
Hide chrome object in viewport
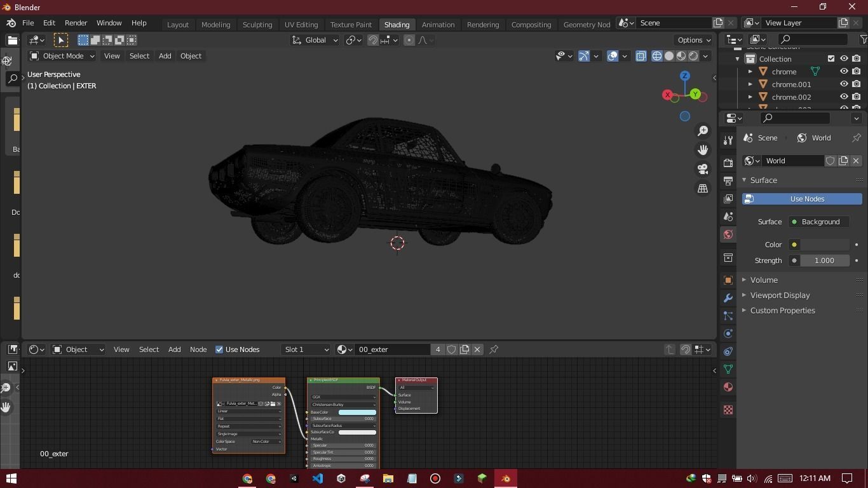click(844, 72)
